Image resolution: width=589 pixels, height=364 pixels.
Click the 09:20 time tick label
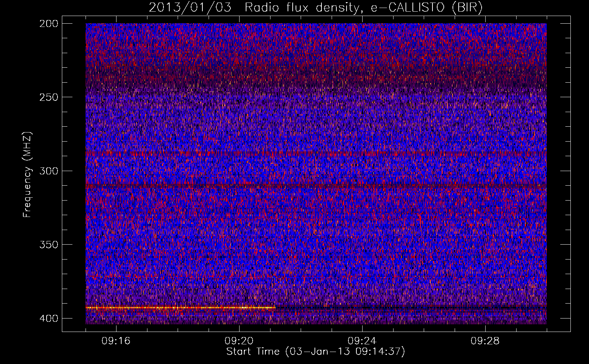coord(239,341)
